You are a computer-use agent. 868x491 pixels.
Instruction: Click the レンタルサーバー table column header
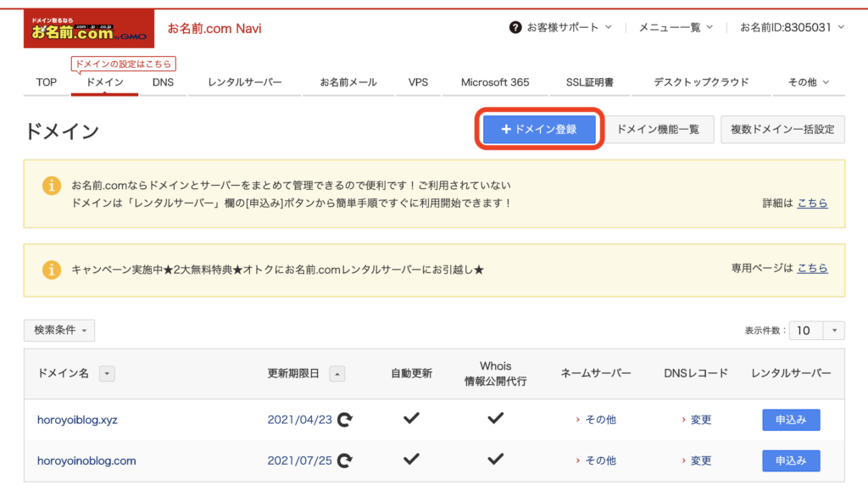tap(791, 374)
